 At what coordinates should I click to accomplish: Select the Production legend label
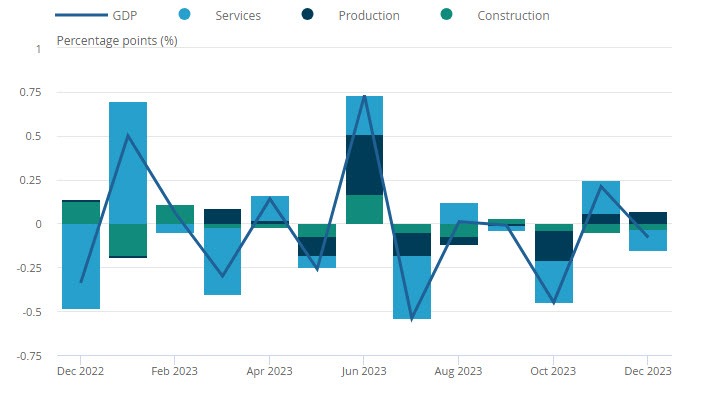coord(369,16)
